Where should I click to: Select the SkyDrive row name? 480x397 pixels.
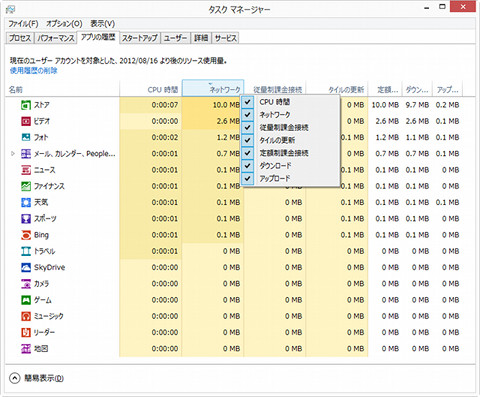coord(49,267)
